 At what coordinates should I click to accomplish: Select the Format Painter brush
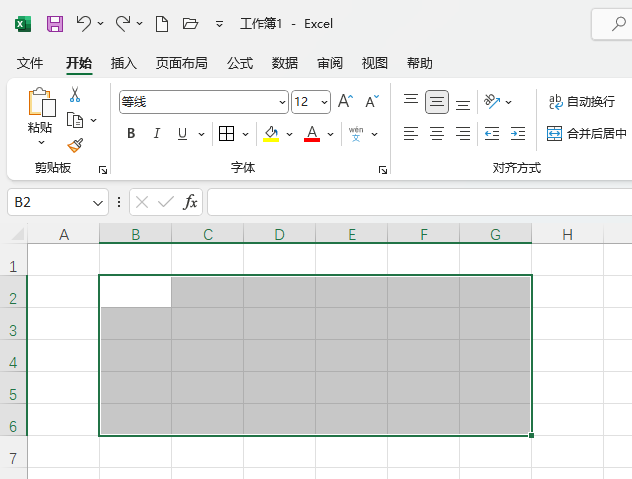point(74,145)
